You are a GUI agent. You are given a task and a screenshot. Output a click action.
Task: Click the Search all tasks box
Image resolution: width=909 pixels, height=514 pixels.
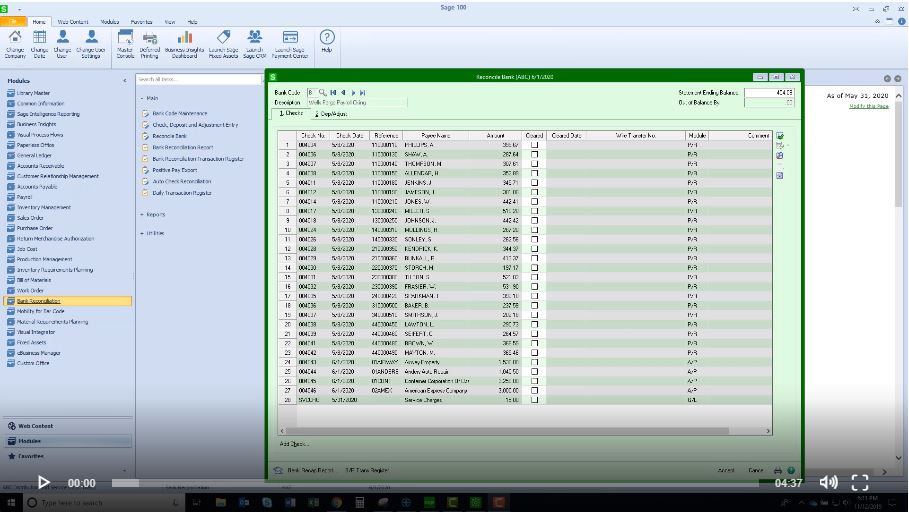click(198, 79)
